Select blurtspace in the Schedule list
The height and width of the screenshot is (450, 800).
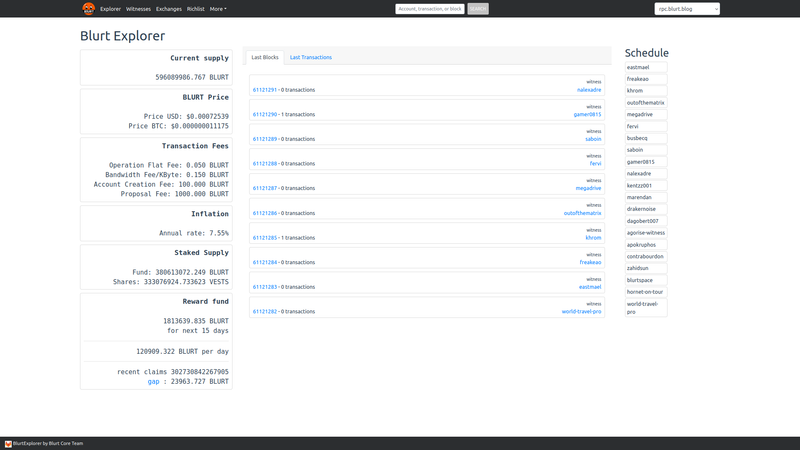(x=646, y=280)
